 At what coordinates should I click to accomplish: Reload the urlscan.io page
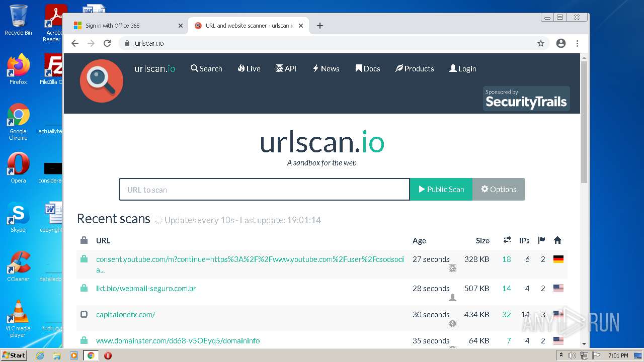pos(107,43)
